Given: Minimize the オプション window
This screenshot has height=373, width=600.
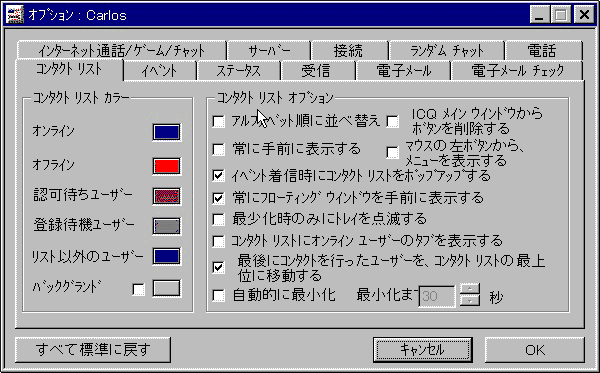Looking at the screenshot, I should pos(540,15).
